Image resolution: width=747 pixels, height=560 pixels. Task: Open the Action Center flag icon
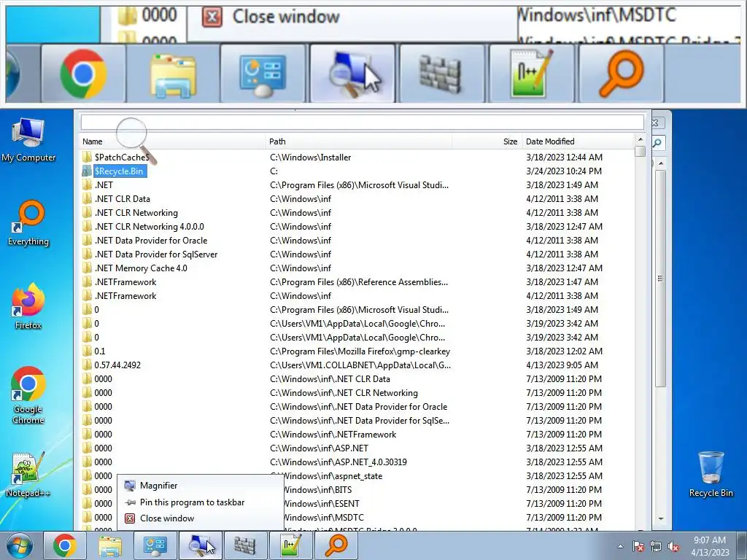click(x=638, y=546)
